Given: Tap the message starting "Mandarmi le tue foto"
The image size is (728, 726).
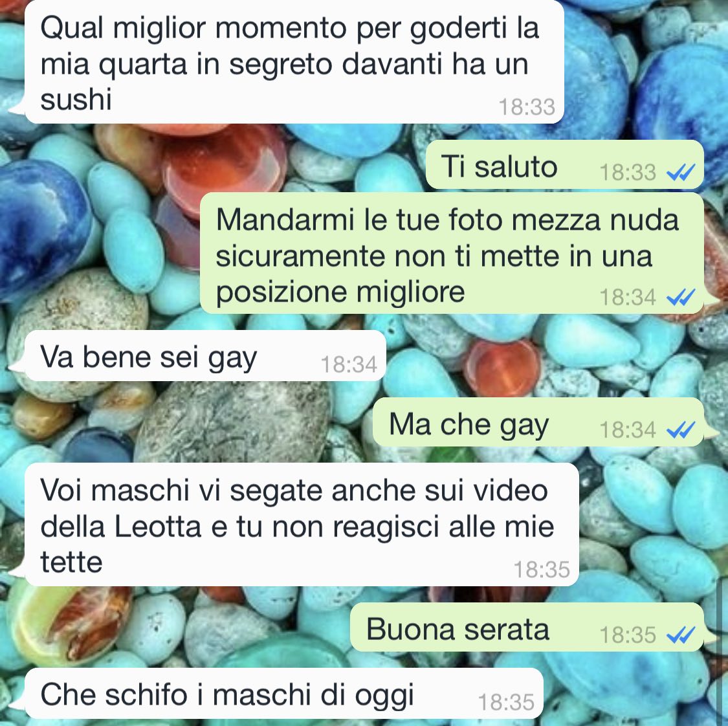Looking at the screenshot, I should click(452, 254).
